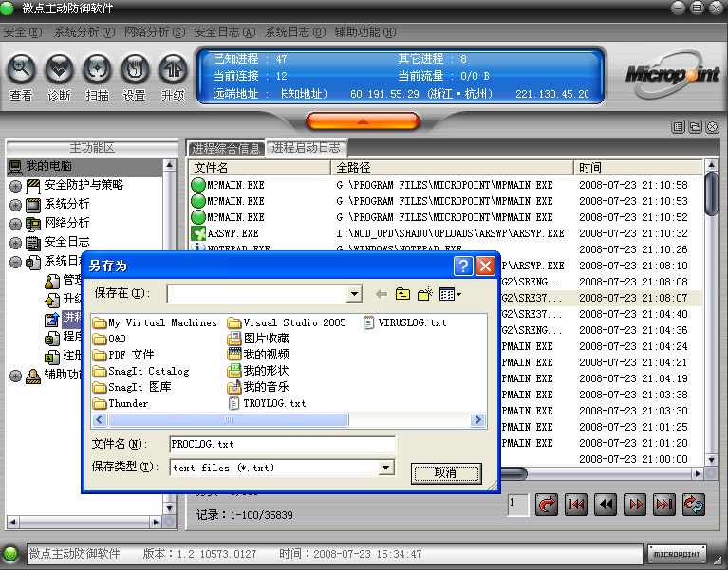Select the TROYLOG.txt file
This screenshot has width=728, height=570.
(x=268, y=403)
